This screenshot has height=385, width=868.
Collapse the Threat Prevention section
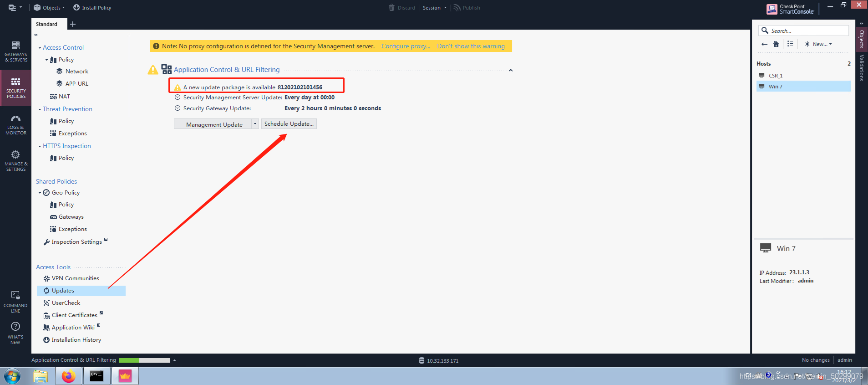point(40,109)
